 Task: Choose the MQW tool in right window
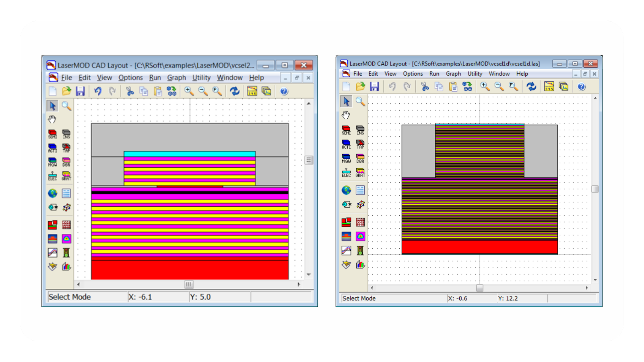click(346, 158)
